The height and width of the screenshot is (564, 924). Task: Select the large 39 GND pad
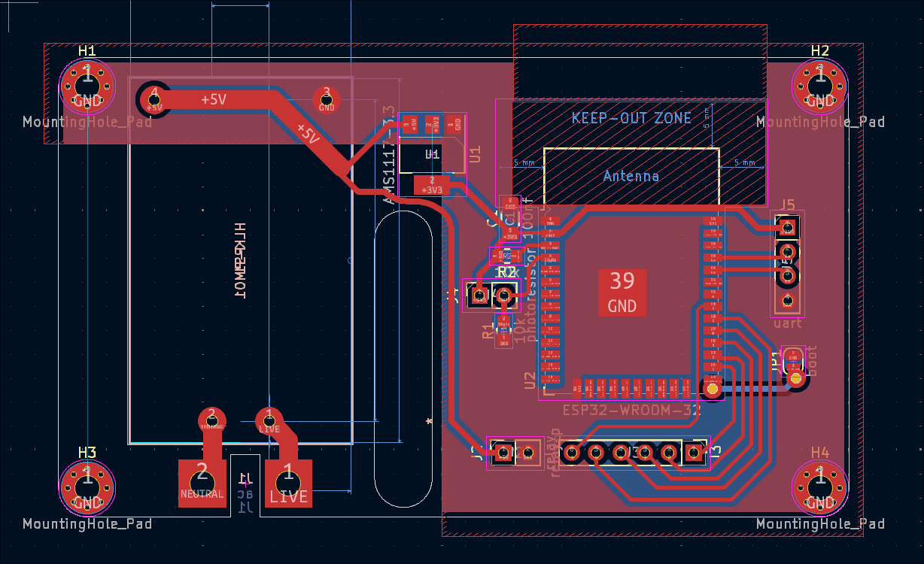pos(622,293)
